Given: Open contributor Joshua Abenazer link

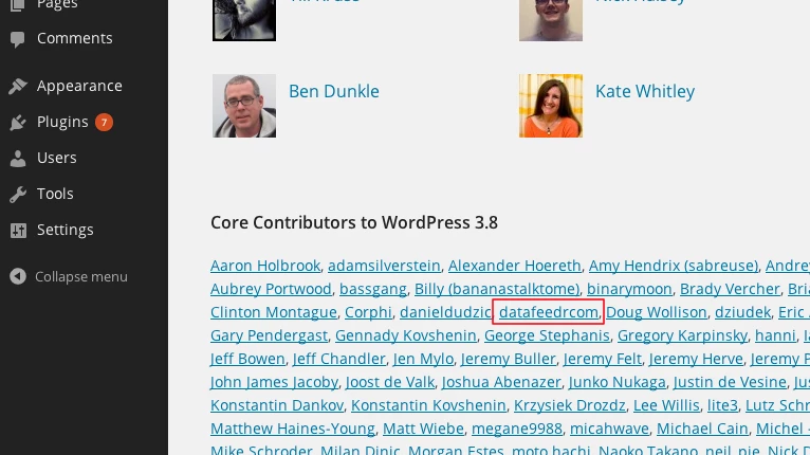Looking at the screenshot, I should (501, 382).
